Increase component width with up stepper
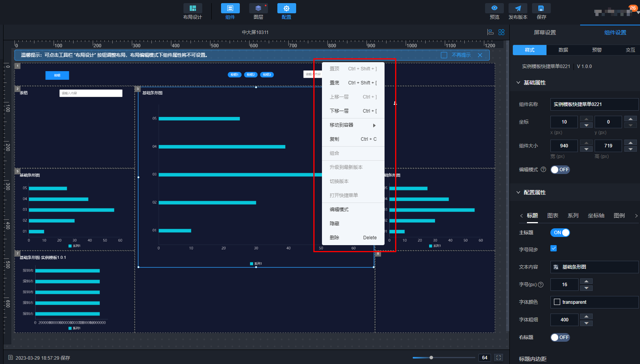The width and height of the screenshot is (640, 364). (586, 143)
